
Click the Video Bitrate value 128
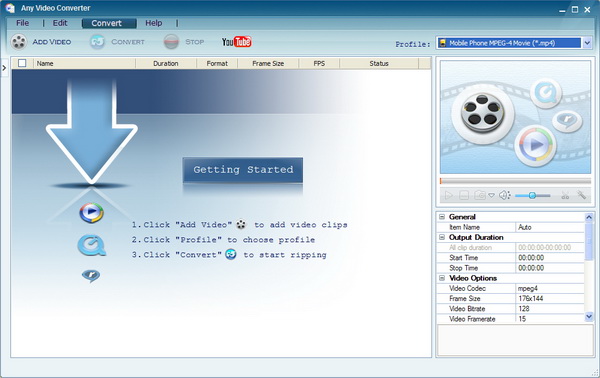pos(550,309)
